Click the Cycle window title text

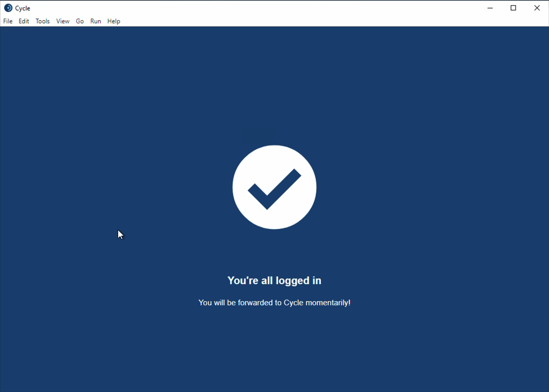point(22,8)
